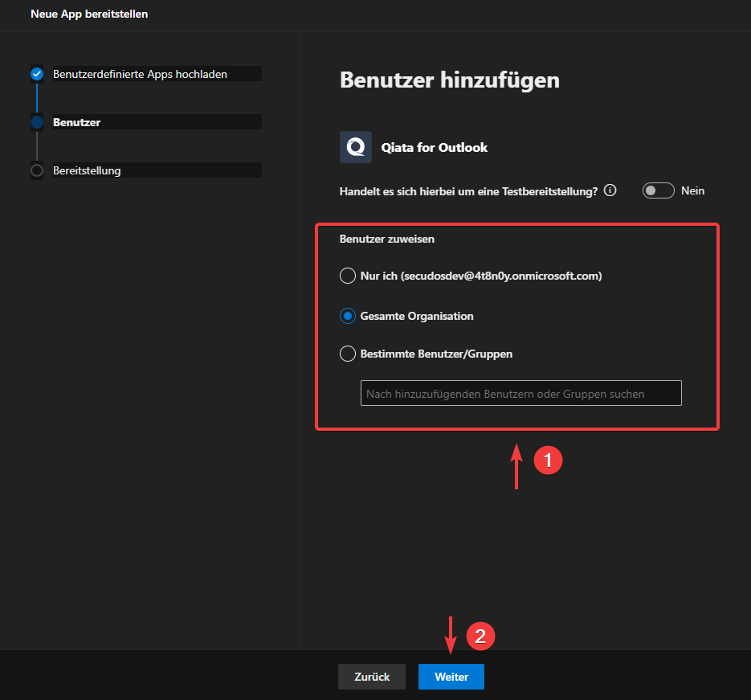Click the user and group search field
751x700 pixels.
click(520, 392)
